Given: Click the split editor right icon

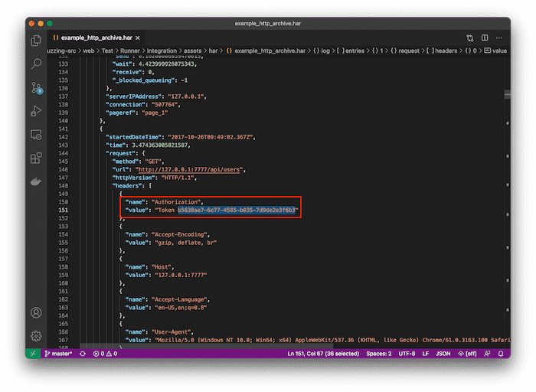Looking at the screenshot, I should click(484, 38).
